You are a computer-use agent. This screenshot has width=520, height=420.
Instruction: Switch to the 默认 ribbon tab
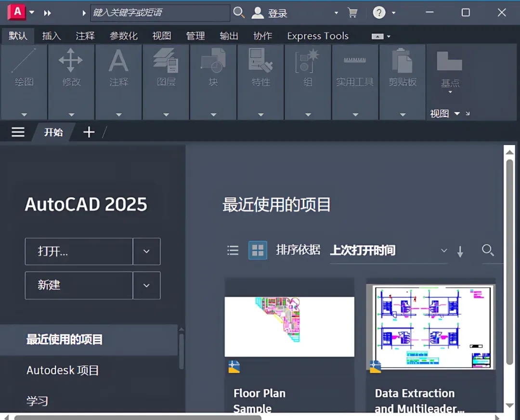point(18,36)
